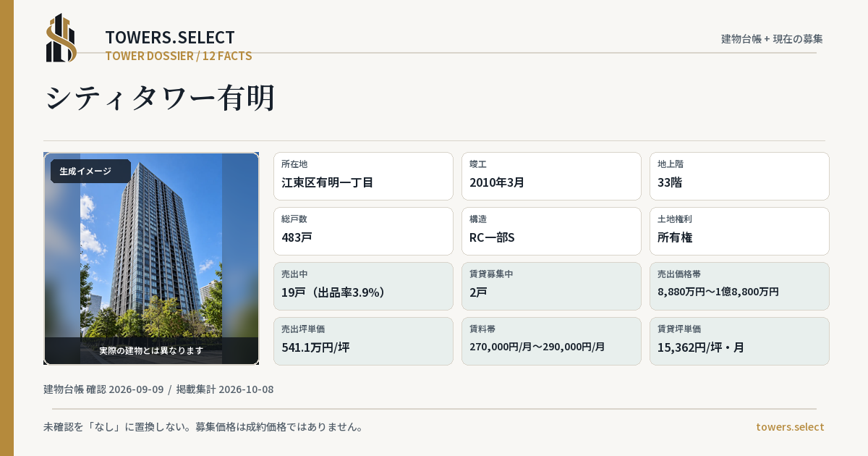Click the TOWERS.SELECT tower logo icon
The height and width of the screenshot is (456, 868).
click(x=61, y=38)
